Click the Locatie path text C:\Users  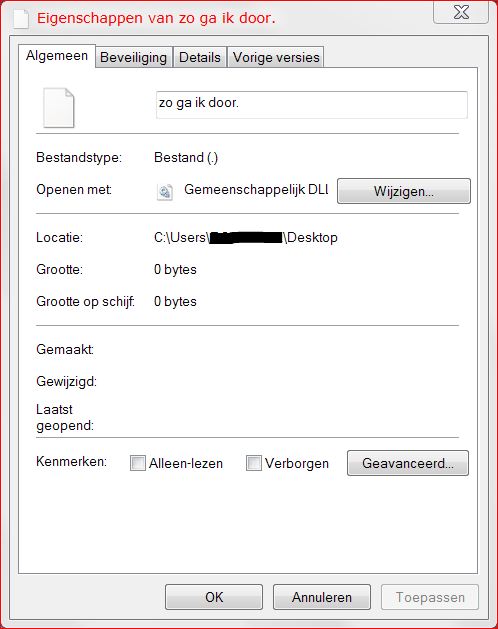[180, 237]
